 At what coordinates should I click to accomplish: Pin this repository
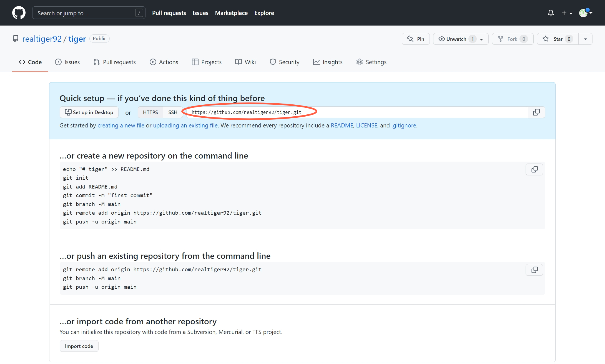416,39
